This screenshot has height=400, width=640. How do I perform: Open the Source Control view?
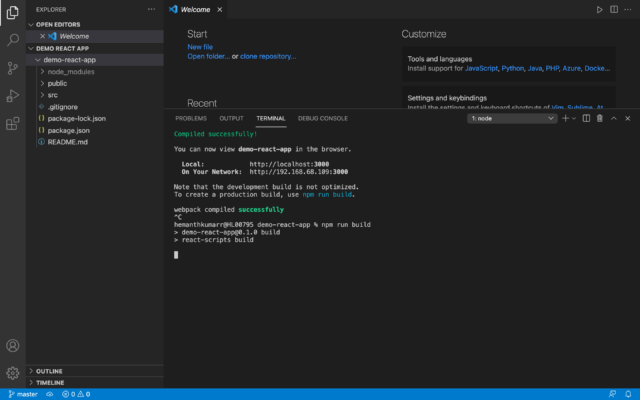pos(13,68)
